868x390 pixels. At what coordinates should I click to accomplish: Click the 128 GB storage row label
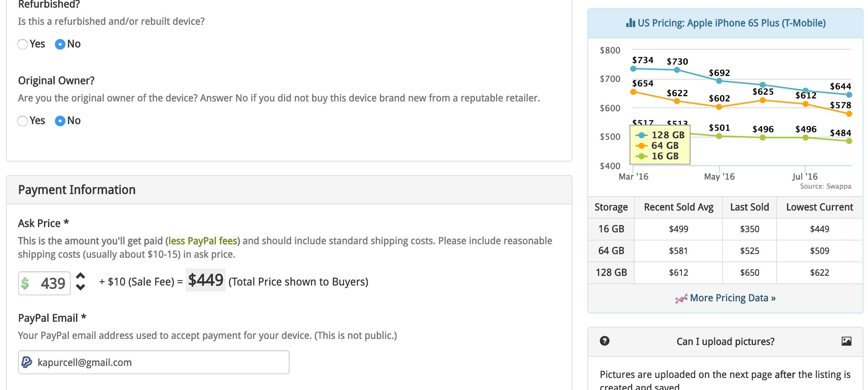[611, 272]
